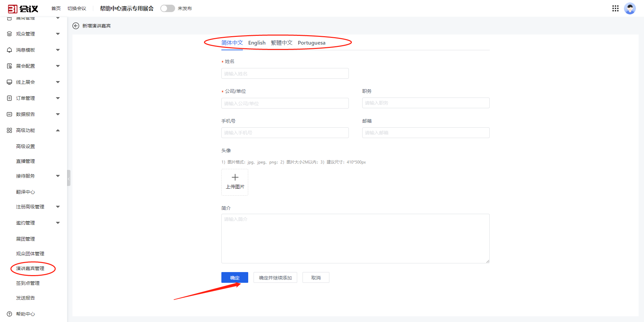Focus the 姓名 input field
The width and height of the screenshot is (644, 322).
click(285, 73)
